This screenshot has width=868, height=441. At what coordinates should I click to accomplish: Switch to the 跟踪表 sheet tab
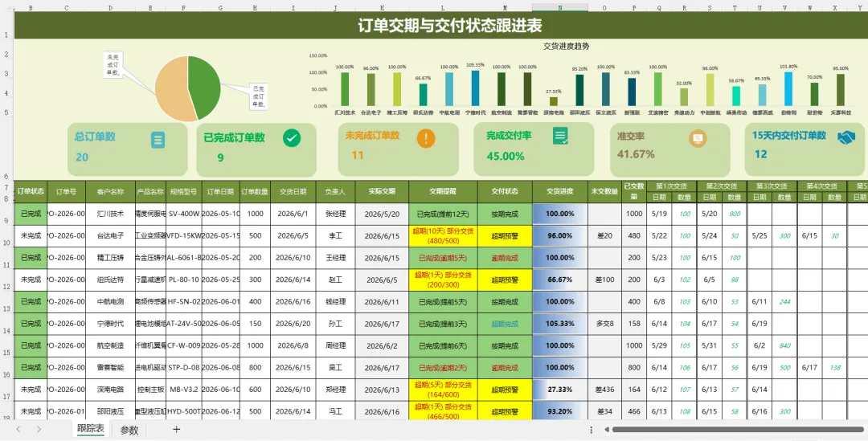(91, 428)
